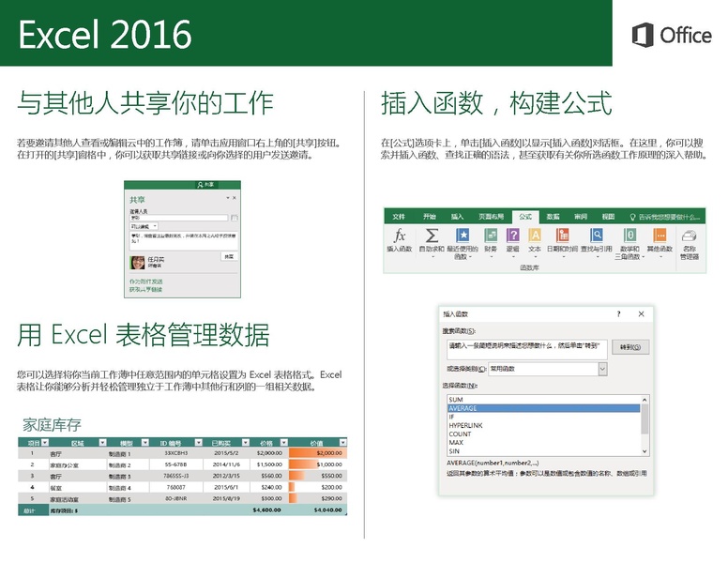Select MAX in the function list

(544, 443)
